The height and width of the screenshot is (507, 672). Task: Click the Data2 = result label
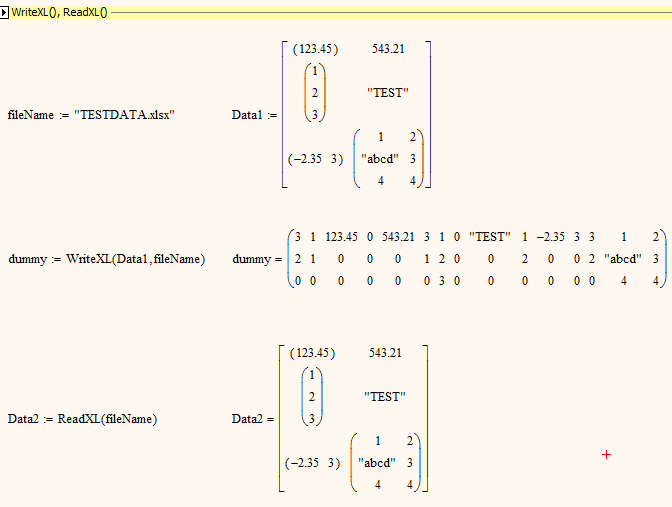coord(253,419)
